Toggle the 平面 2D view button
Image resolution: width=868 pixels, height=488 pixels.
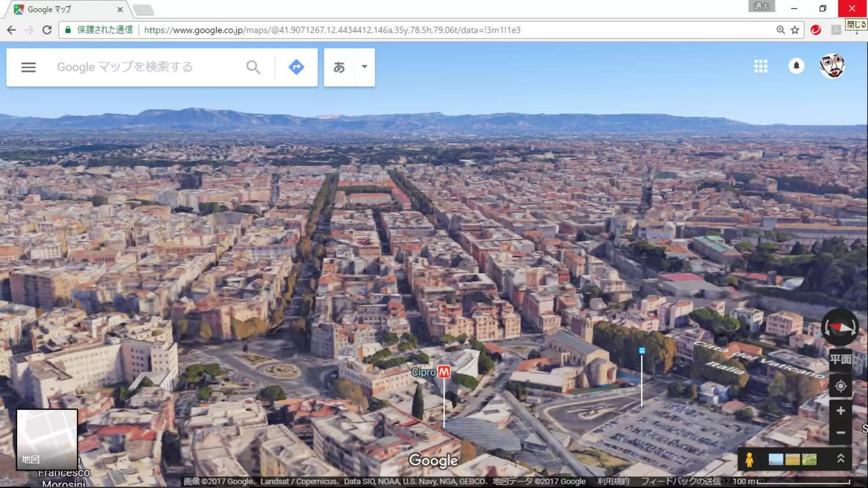840,360
